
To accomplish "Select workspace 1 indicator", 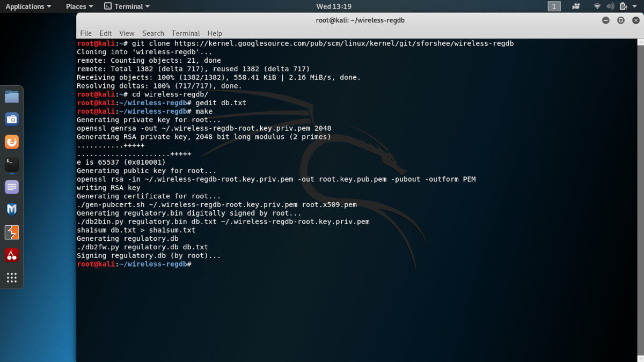I will [554, 6].
